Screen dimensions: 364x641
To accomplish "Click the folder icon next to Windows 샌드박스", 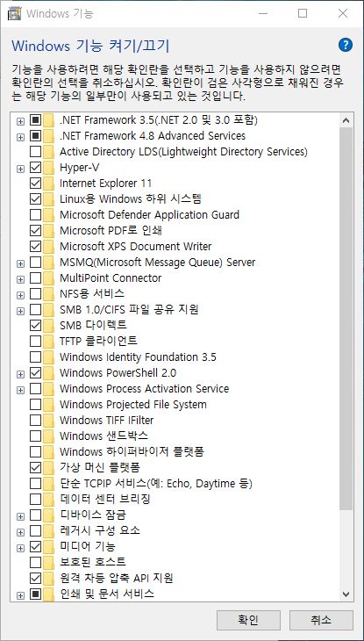I will (48, 436).
